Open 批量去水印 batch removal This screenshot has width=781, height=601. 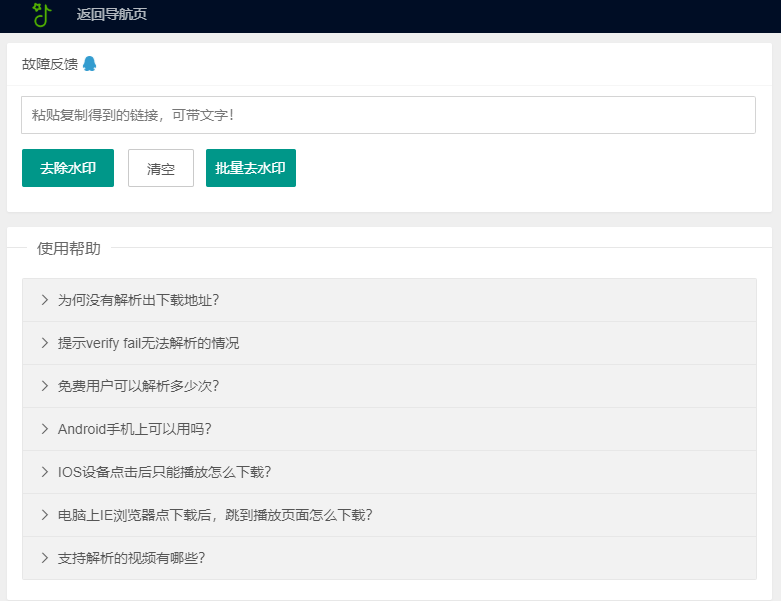click(251, 168)
